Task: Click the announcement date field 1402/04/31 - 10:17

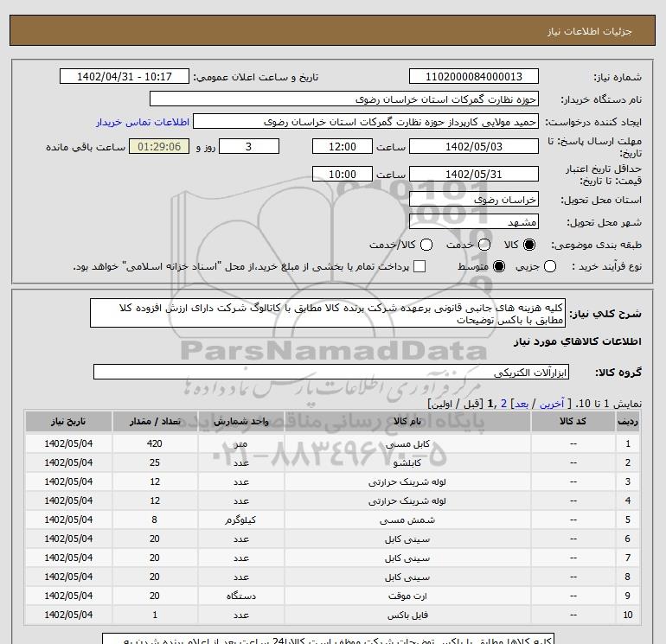Action: point(124,76)
